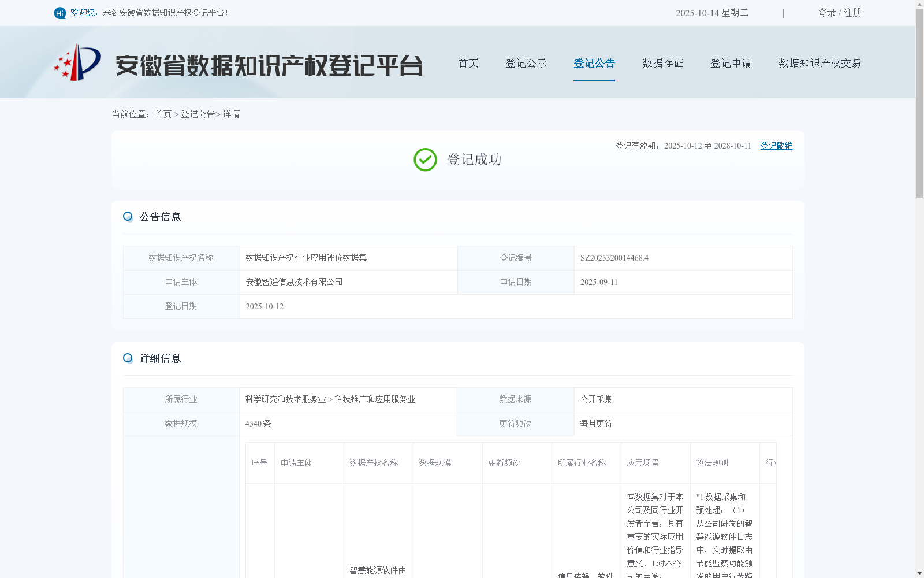Click the platform logo emblem
The width and height of the screenshot is (924, 578).
point(77,62)
